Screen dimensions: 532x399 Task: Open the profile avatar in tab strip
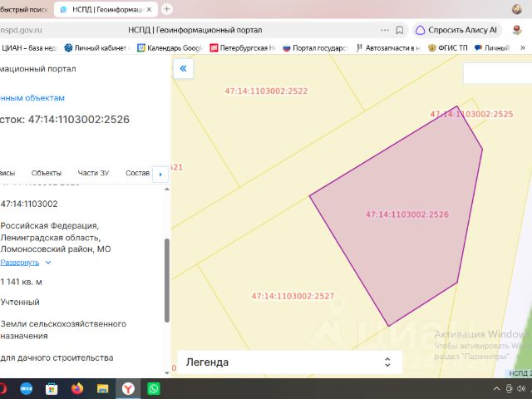click(517, 9)
